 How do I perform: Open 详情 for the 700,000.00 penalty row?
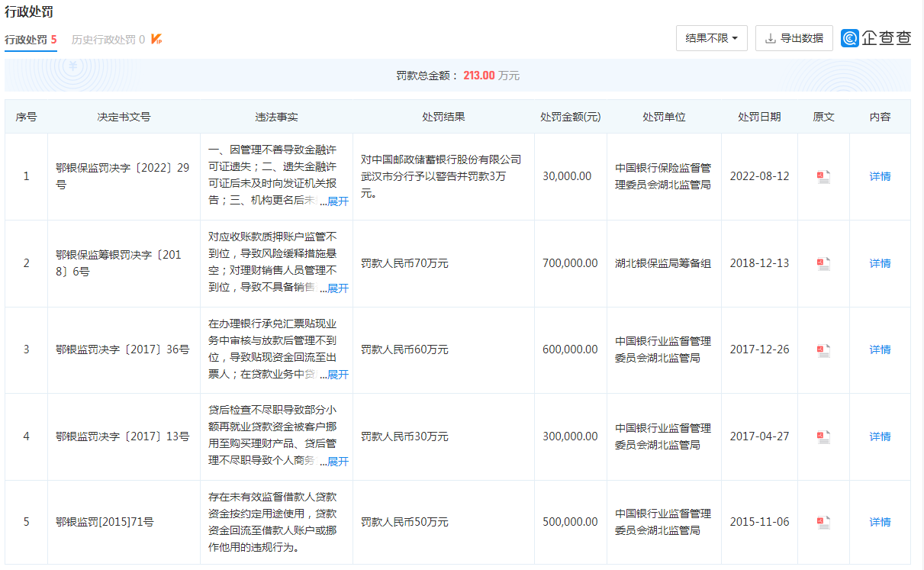click(880, 264)
